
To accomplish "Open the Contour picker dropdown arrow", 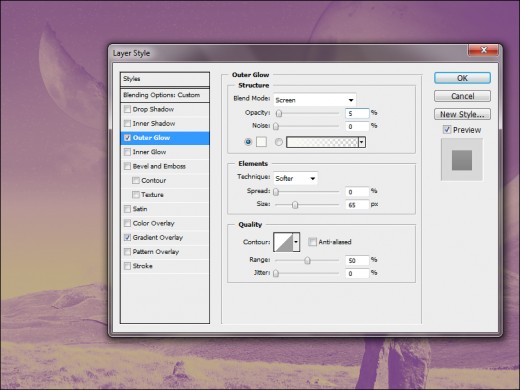I will point(296,242).
